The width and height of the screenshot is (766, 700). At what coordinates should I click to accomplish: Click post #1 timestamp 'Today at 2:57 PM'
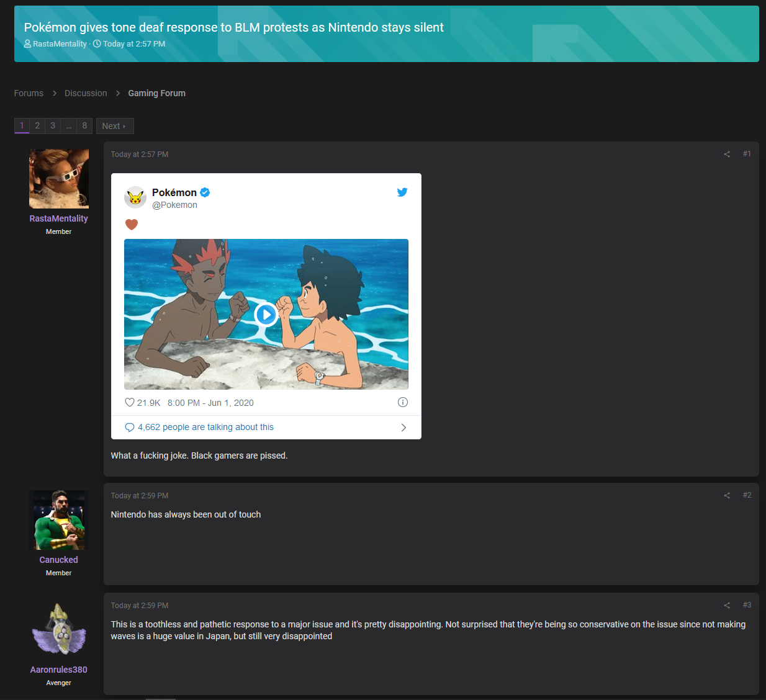[140, 155]
